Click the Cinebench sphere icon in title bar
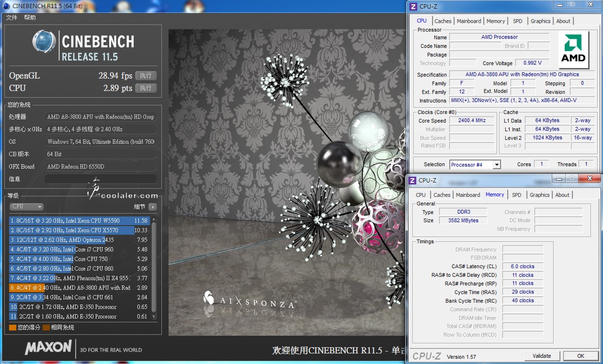The width and height of the screenshot is (603, 364). (6, 6)
